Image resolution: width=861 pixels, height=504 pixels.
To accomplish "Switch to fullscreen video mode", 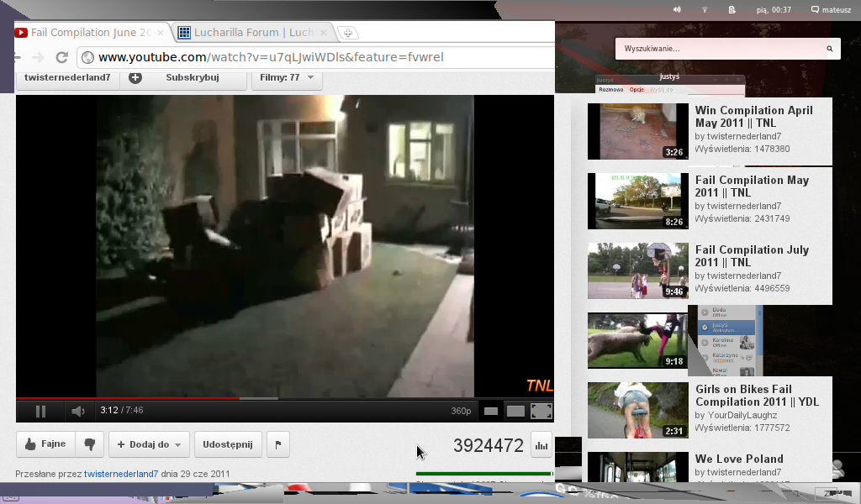I will [541, 412].
